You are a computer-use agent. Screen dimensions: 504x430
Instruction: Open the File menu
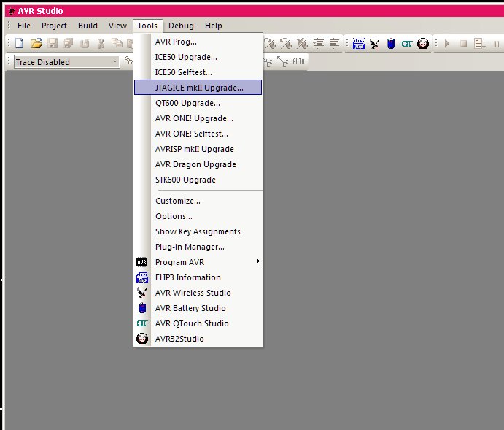[x=24, y=26]
